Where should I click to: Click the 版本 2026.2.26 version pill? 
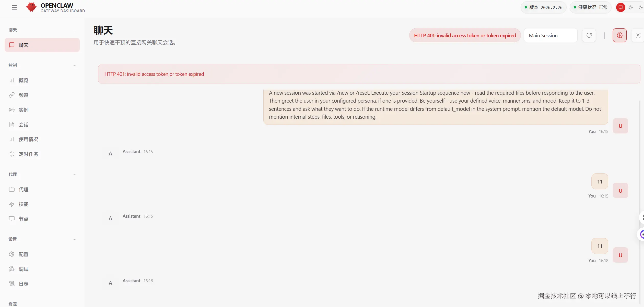543,7
